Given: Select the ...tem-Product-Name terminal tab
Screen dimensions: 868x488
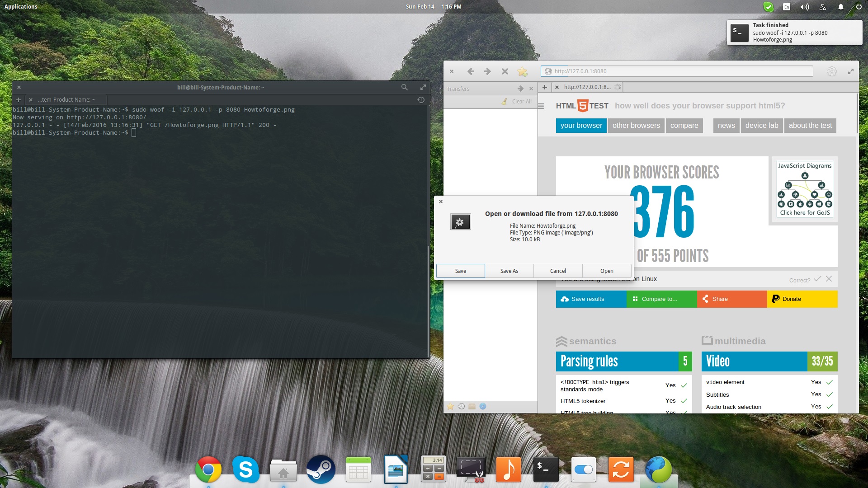Looking at the screenshot, I should pos(66,99).
